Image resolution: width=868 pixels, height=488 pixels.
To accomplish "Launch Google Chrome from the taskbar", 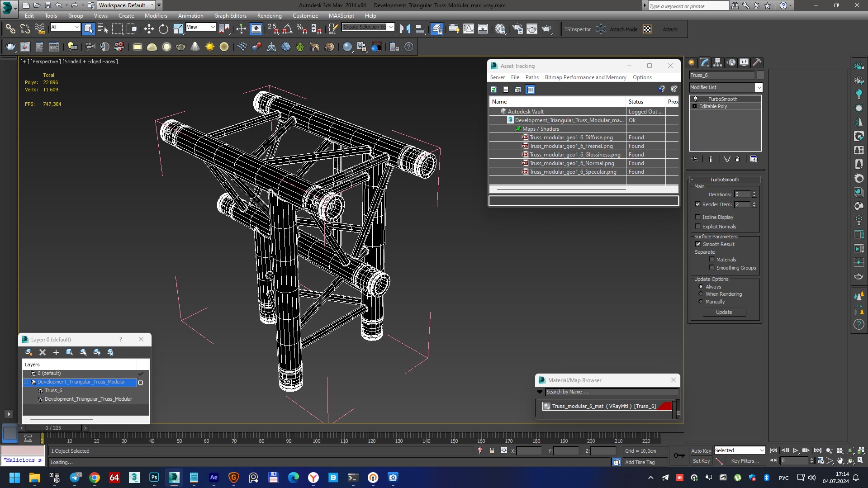I will click(94, 478).
